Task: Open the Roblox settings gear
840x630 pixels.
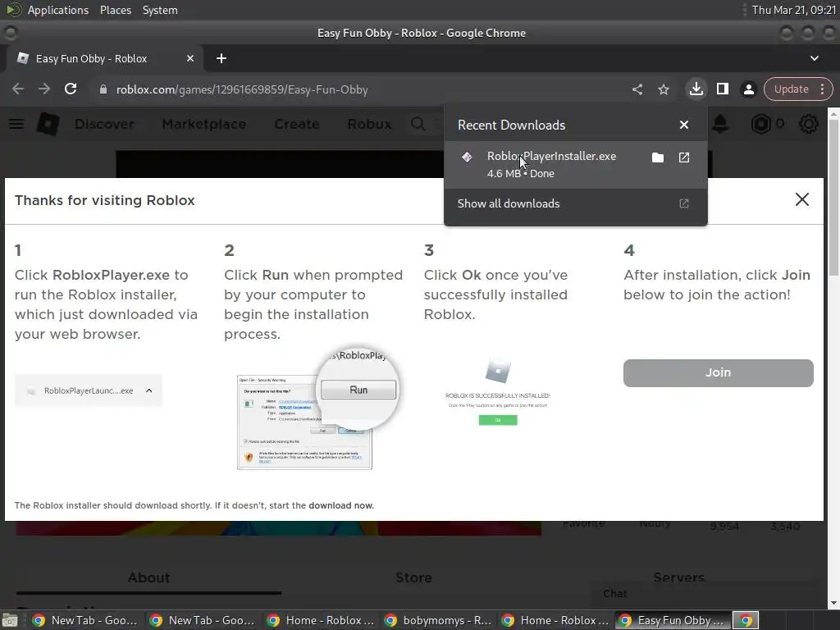Action: tap(808, 124)
